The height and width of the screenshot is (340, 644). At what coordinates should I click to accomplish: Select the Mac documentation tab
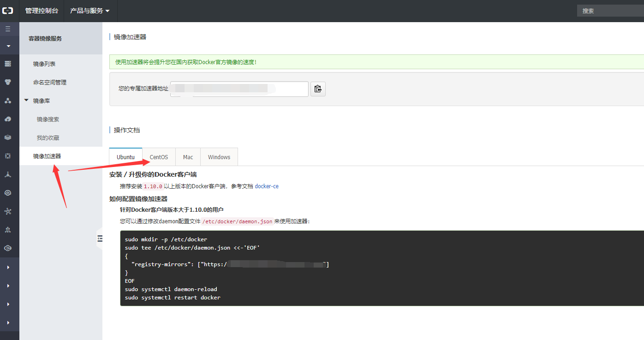point(188,157)
